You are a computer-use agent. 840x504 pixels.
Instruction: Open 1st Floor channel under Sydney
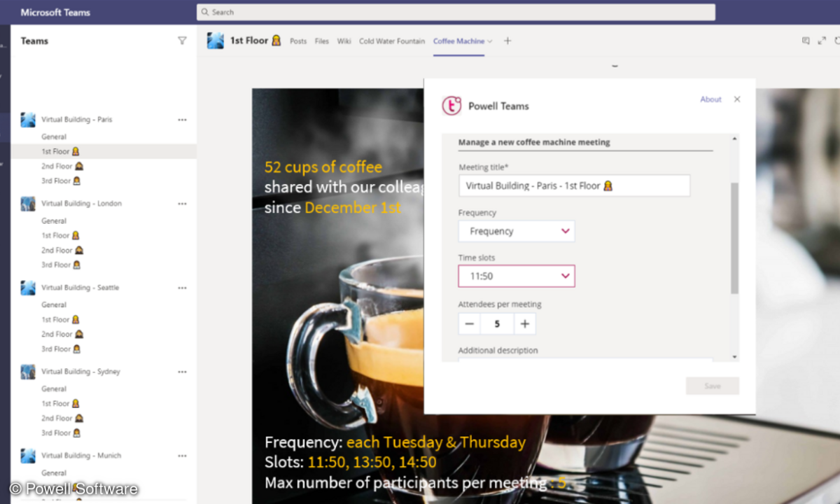[x=60, y=403]
